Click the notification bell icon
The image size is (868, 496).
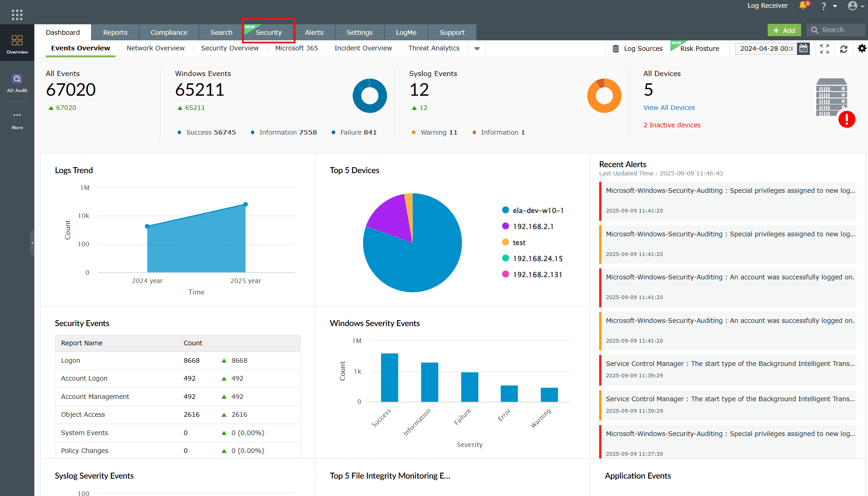coord(803,6)
